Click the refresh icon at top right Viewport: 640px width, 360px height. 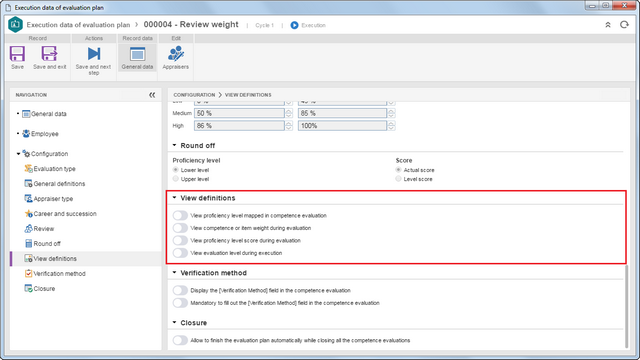click(624, 25)
